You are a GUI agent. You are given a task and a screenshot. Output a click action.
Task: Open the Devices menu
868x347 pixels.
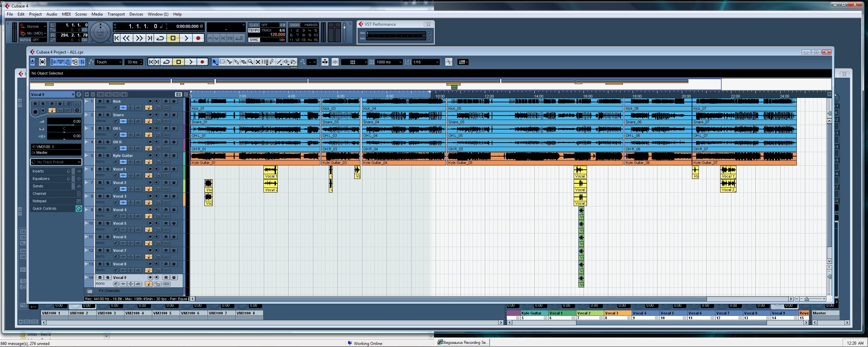136,14
